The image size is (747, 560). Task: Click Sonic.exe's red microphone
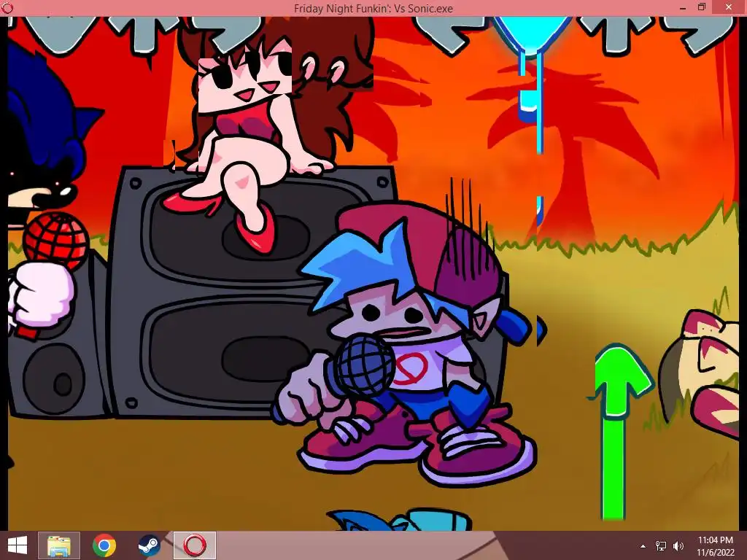coord(55,242)
